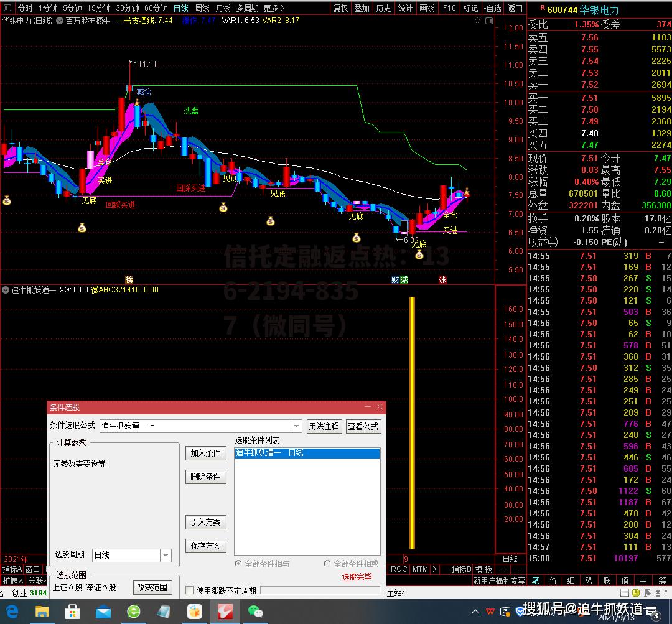This screenshot has width=672, height=624.
Task: Select the 全部条件相或 radio button
Action: [x=327, y=564]
